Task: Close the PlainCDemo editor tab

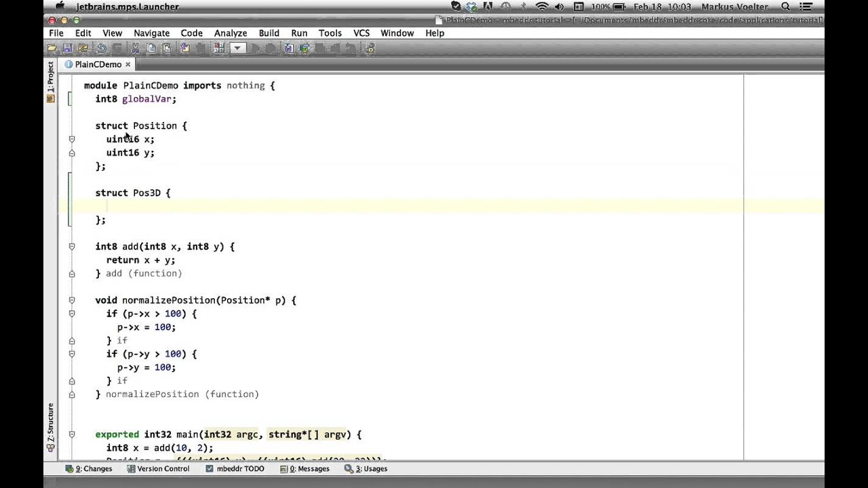Action: tap(127, 64)
